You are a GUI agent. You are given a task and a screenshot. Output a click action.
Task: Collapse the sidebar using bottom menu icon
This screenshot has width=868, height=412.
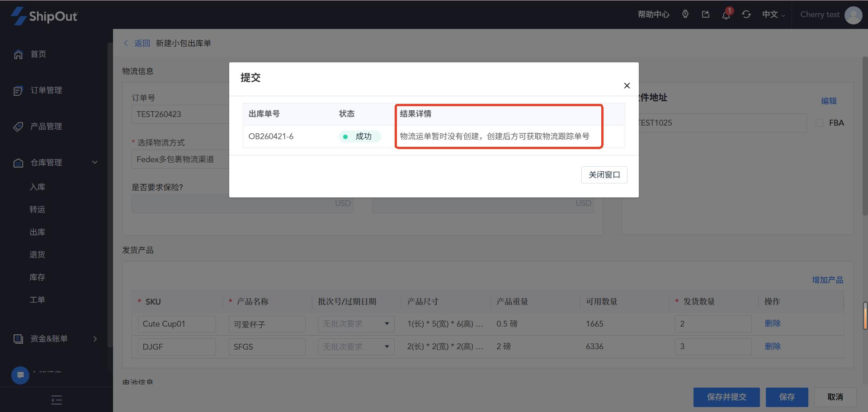(57, 400)
